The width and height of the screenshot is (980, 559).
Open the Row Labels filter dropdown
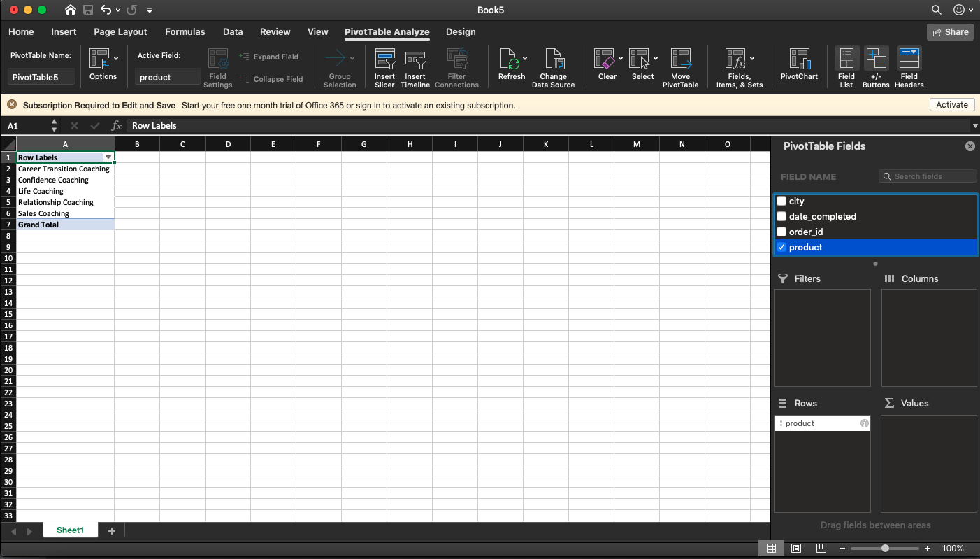pyautogui.click(x=108, y=157)
